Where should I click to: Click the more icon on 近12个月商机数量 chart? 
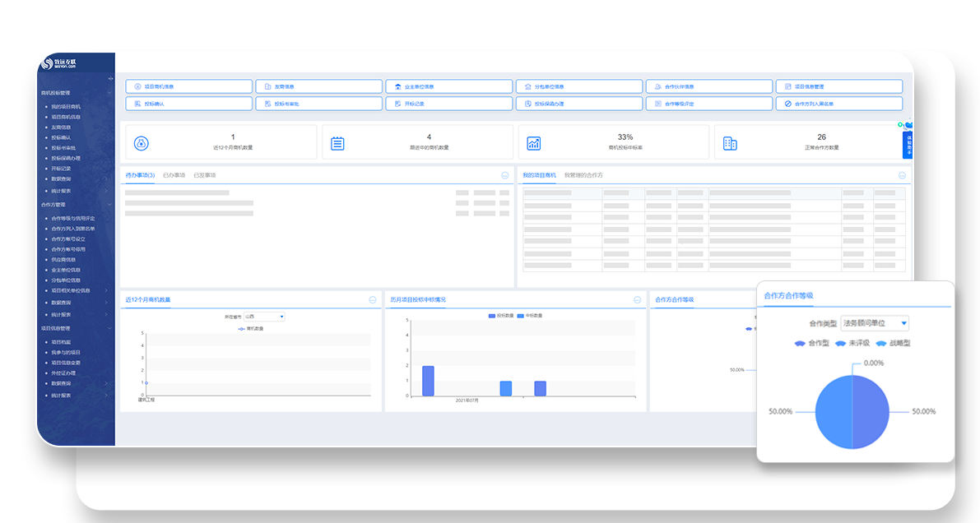373,300
